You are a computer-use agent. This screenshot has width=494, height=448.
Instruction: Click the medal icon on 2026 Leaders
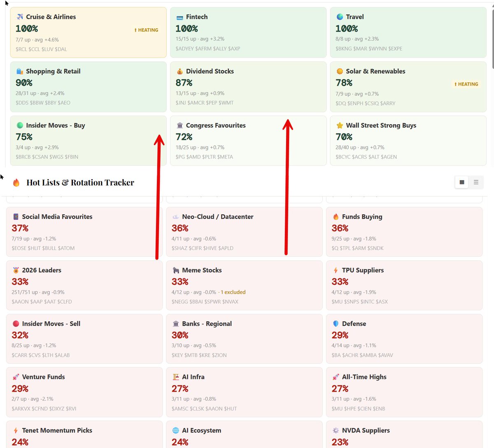(16, 270)
